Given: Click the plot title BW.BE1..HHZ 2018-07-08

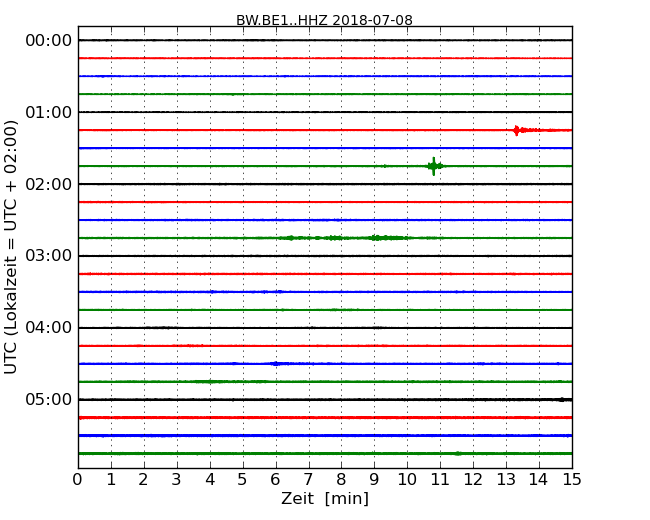Looking at the screenshot, I should (x=324, y=20).
